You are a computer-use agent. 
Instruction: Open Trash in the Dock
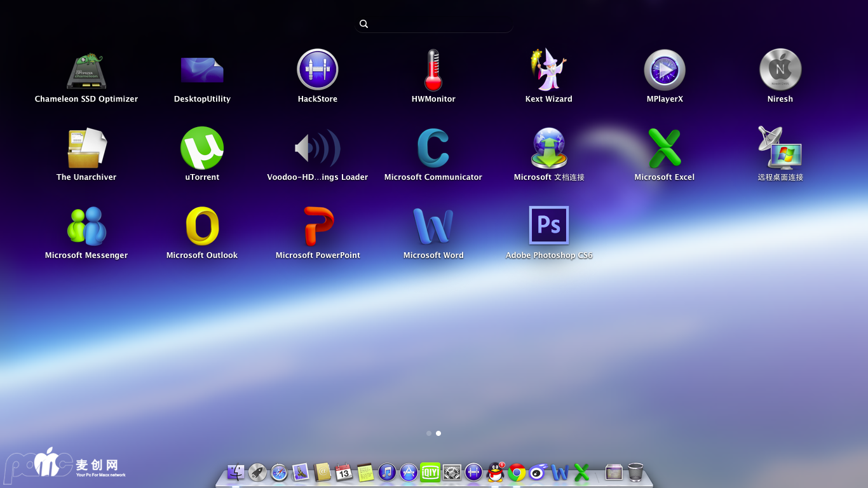coord(635,472)
